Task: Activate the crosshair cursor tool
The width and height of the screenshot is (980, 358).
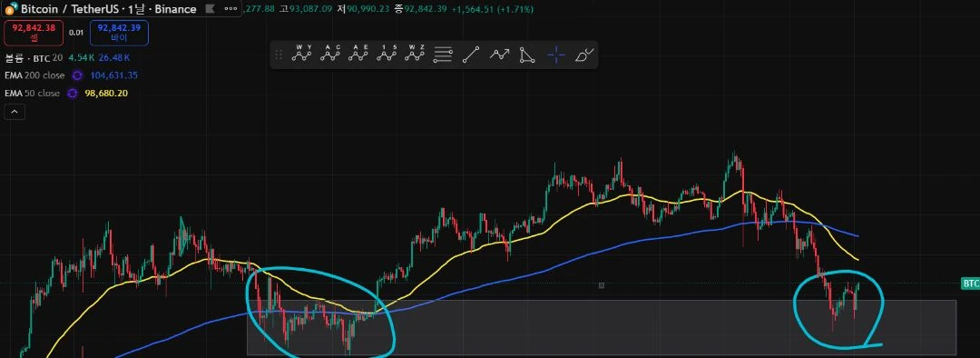Action: pos(555,55)
